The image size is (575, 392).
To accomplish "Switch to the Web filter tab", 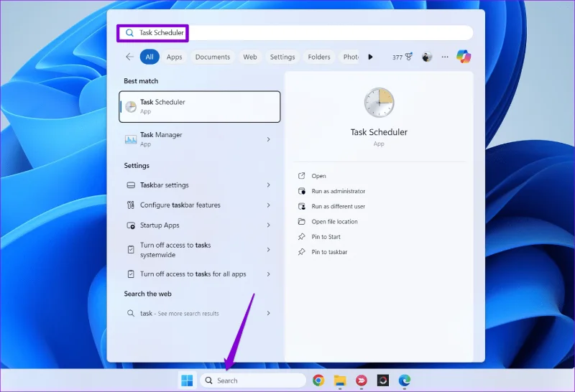I will pos(250,57).
